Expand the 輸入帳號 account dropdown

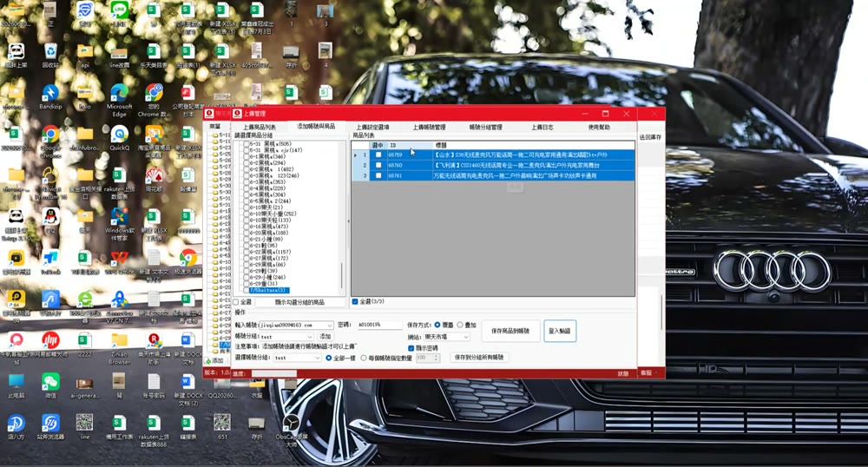point(330,326)
